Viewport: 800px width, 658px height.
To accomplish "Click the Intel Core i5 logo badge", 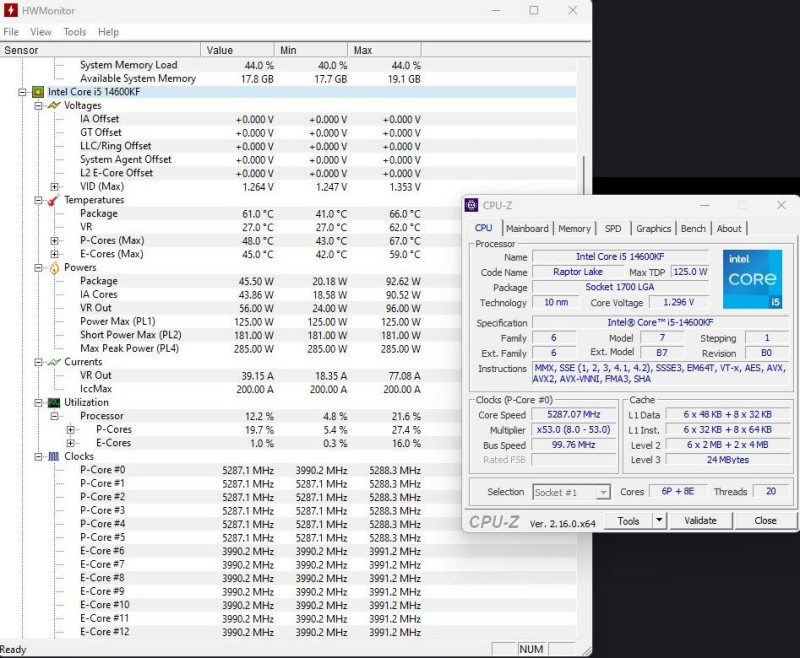I will 752,279.
